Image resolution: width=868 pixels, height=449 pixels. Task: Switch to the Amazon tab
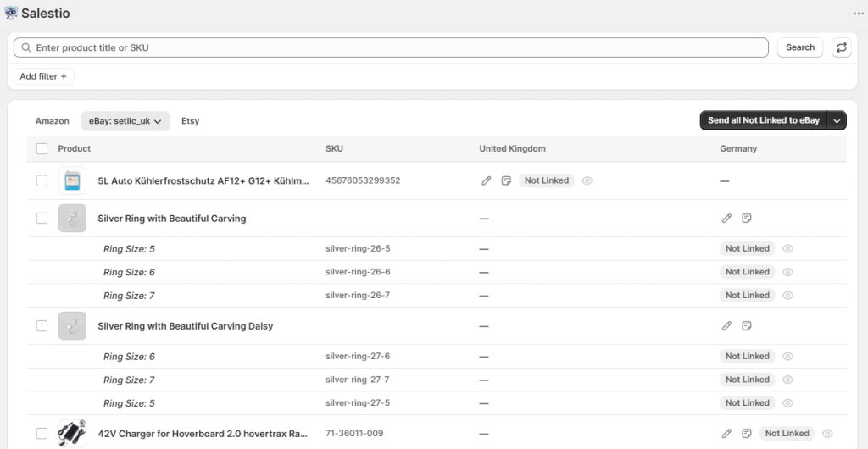coord(53,121)
